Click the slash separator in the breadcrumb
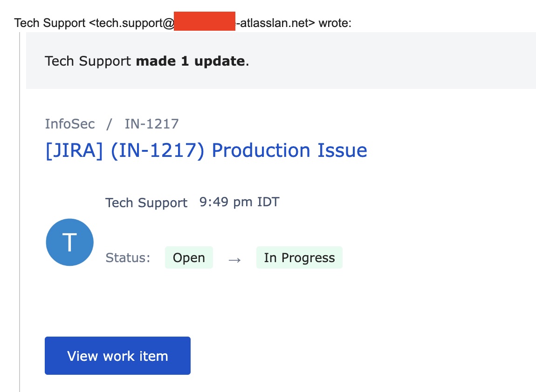Viewport: 536px width, 392px height. pos(110,124)
